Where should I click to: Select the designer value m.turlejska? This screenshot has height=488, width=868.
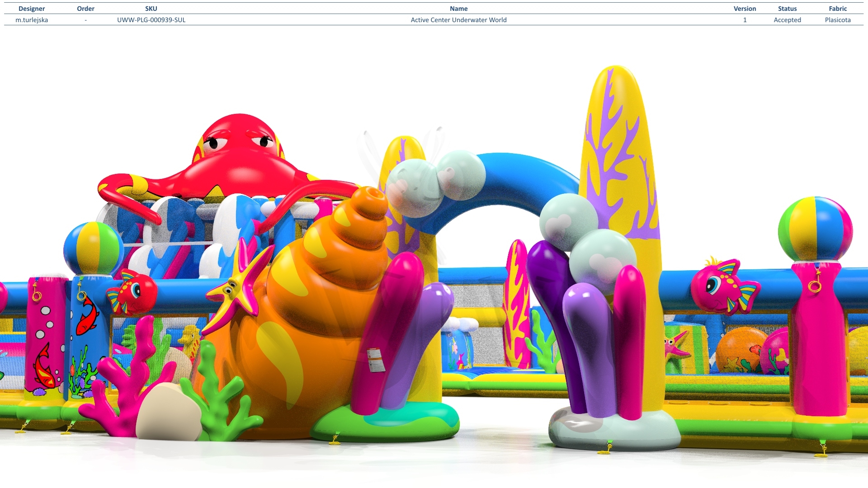[x=32, y=20]
